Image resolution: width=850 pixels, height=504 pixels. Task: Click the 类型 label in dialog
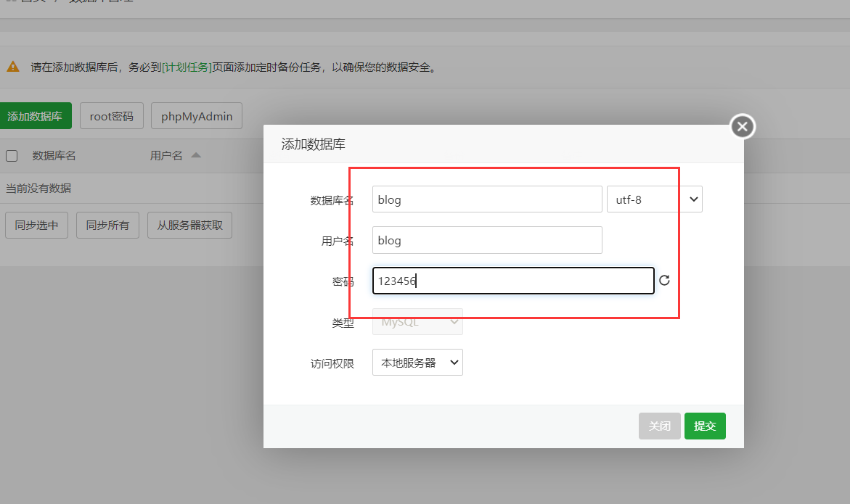[x=343, y=323]
